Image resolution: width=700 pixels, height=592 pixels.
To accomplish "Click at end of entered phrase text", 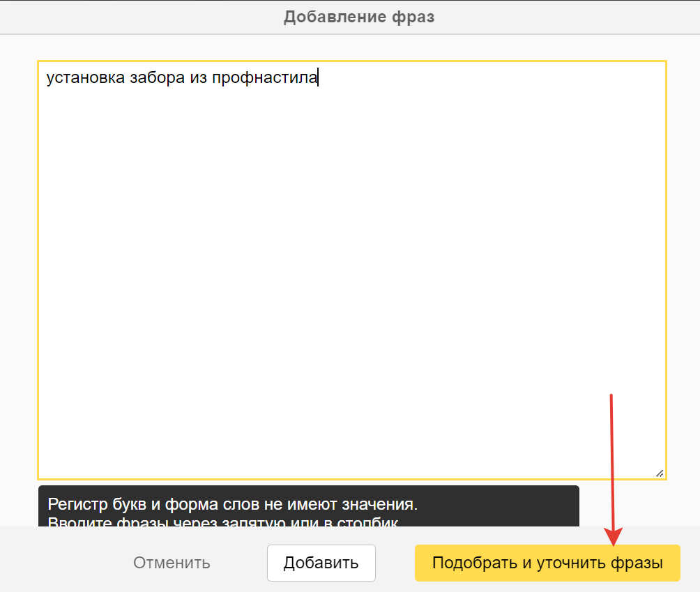I will click(x=319, y=78).
